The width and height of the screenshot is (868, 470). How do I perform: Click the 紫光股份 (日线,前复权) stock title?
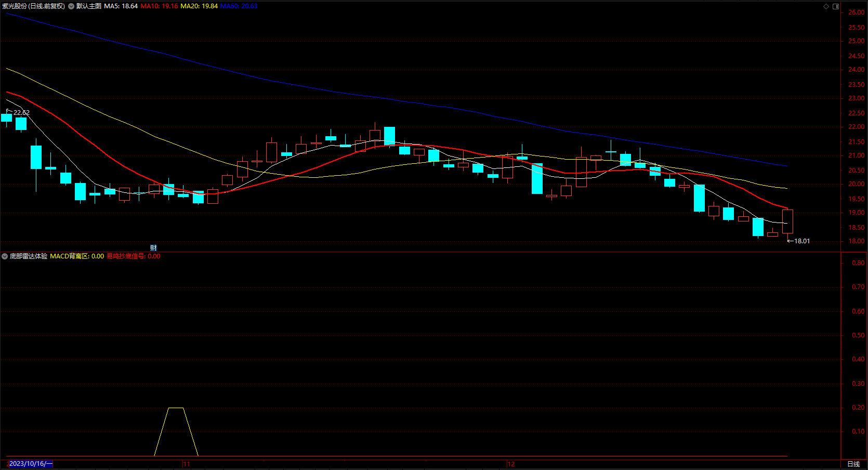click(x=33, y=6)
